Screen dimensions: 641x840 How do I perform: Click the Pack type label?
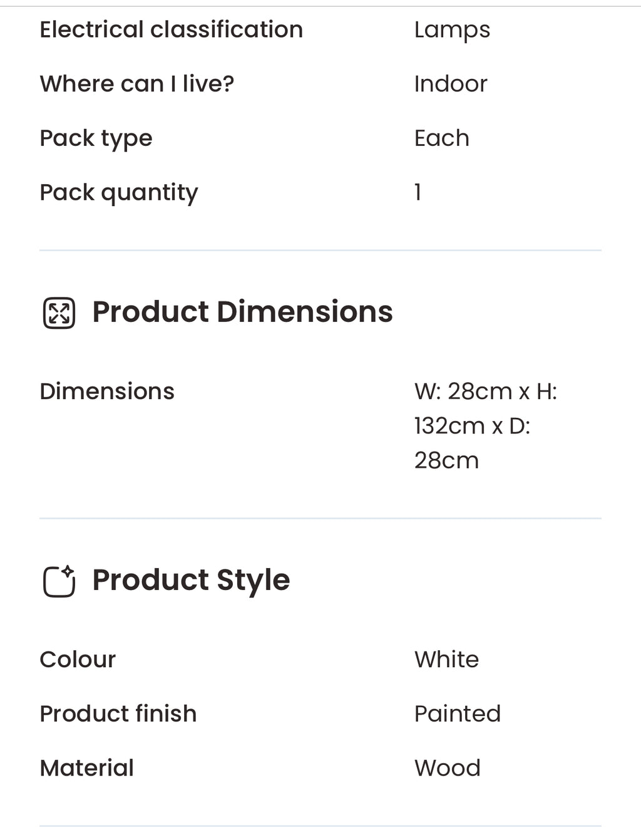(96, 138)
